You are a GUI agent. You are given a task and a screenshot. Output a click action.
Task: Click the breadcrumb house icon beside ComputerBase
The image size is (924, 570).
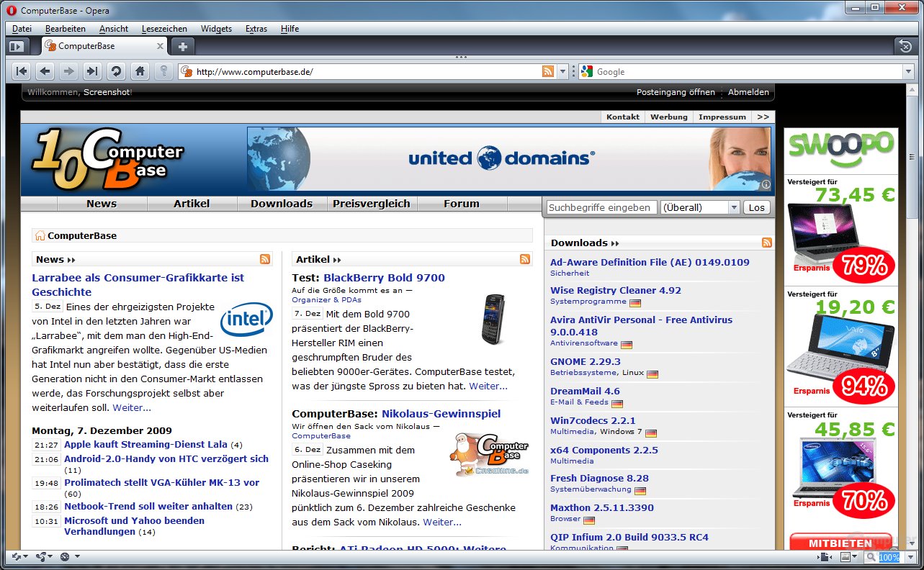(40, 235)
